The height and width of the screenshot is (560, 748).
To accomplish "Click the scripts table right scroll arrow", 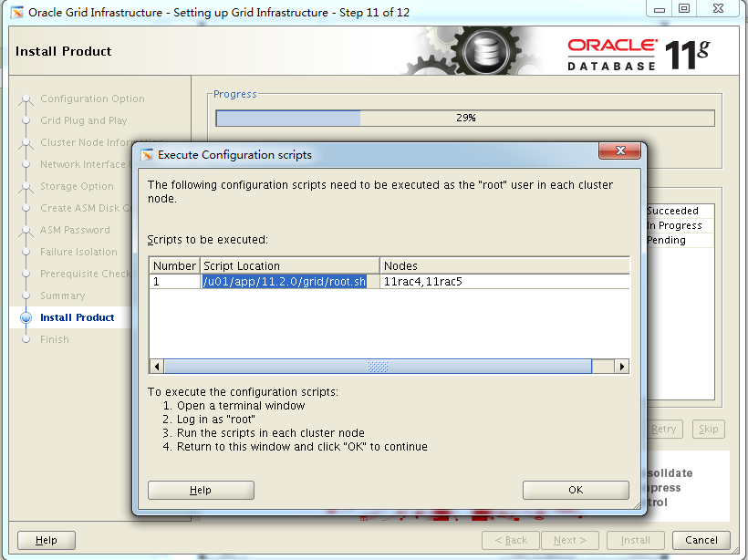I will tap(621, 367).
